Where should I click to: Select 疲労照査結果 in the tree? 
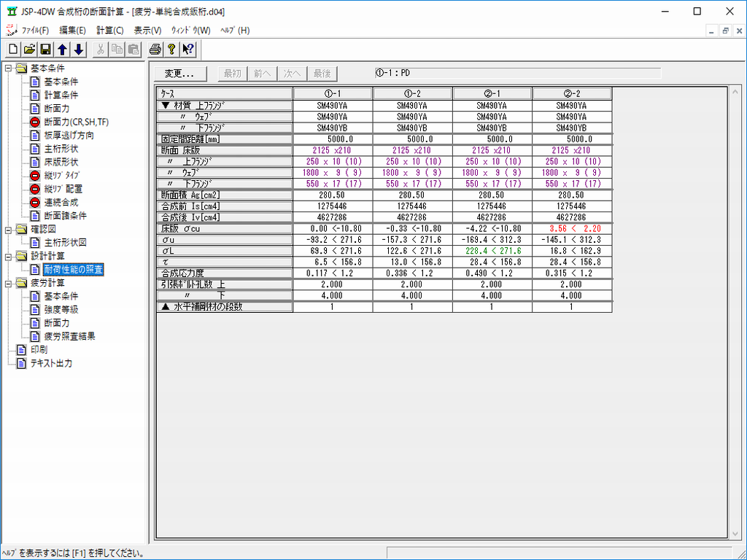point(69,336)
